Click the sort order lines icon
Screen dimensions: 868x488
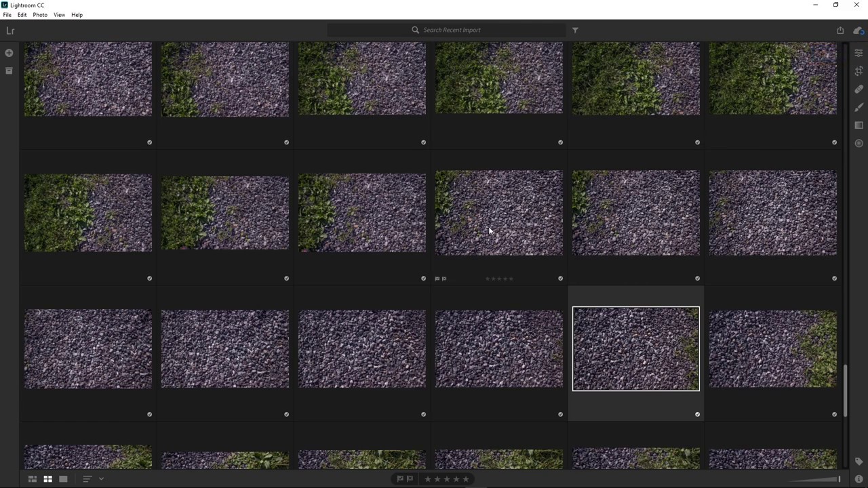pos(87,479)
